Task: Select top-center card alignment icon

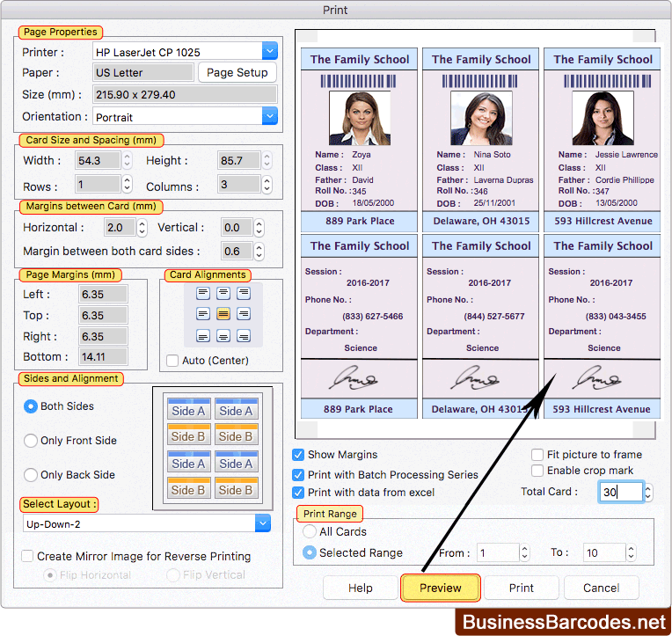Action: pos(223,293)
